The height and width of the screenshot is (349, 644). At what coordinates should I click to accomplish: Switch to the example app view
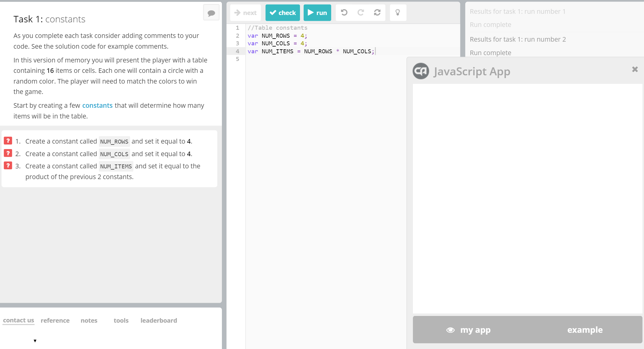(x=585, y=330)
